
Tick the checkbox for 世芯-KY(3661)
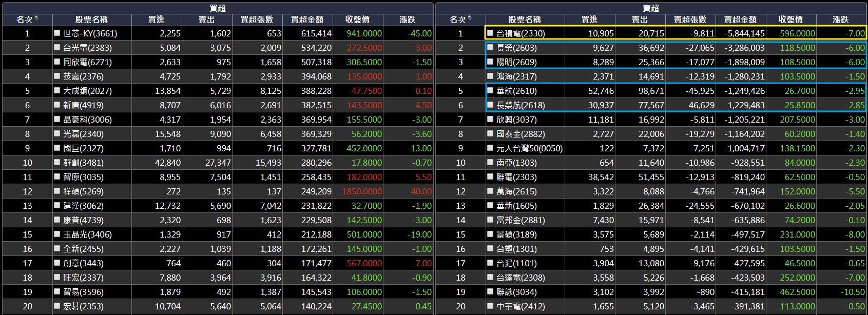[57, 33]
